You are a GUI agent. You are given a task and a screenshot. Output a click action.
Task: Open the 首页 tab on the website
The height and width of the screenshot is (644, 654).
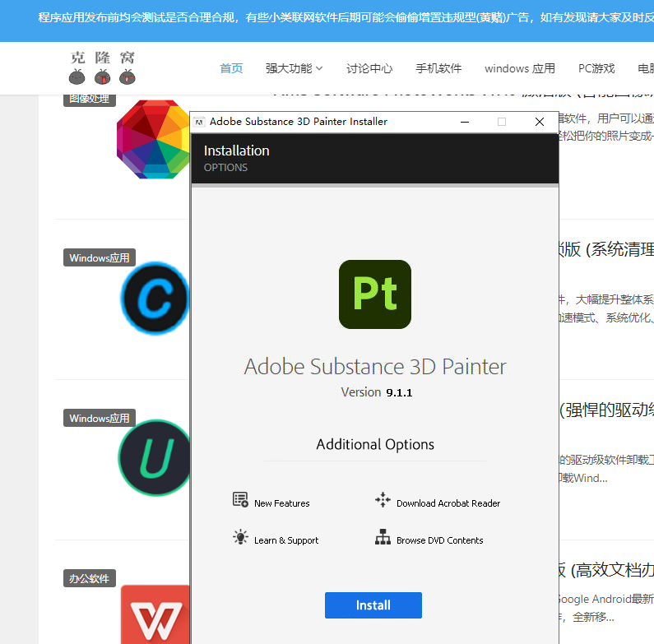coord(231,68)
